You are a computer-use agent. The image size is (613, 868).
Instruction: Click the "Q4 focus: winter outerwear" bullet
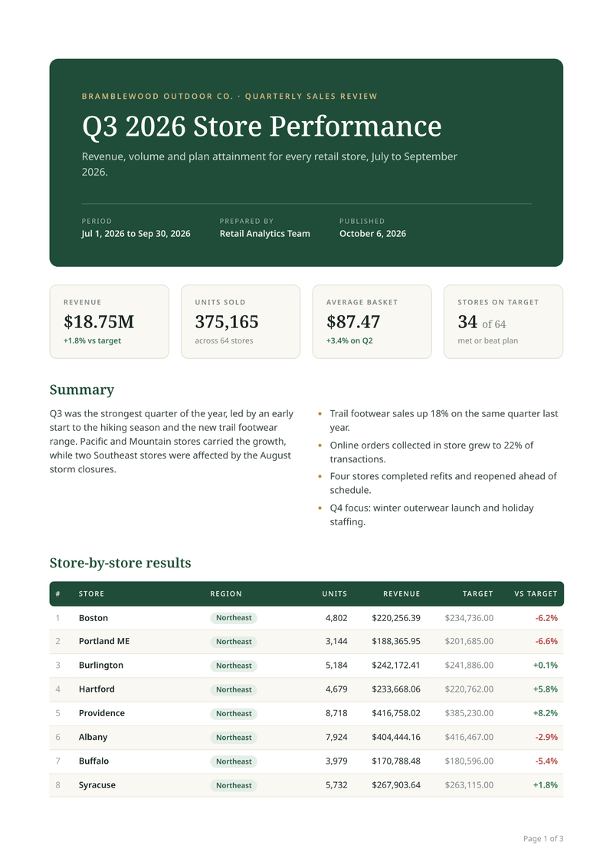(x=431, y=515)
